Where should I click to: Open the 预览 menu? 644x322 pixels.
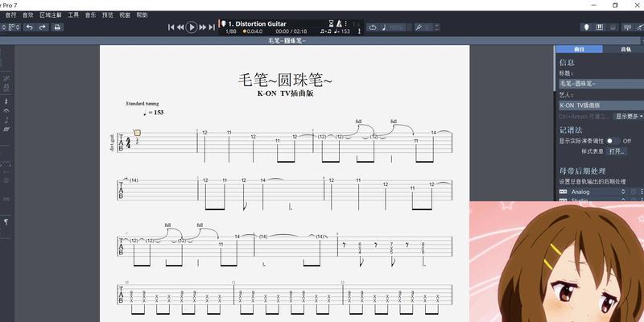coord(108,14)
